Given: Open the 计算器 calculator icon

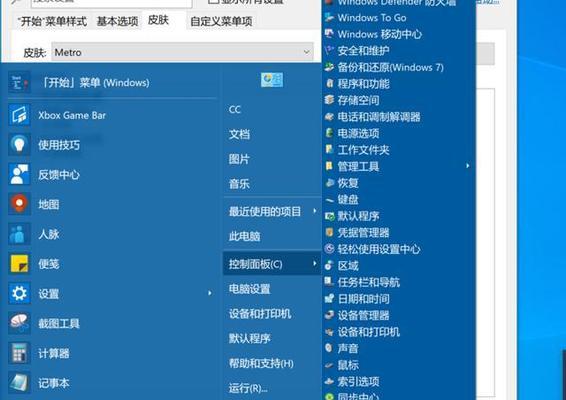Looking at the screenshot, I should [19, 353].
